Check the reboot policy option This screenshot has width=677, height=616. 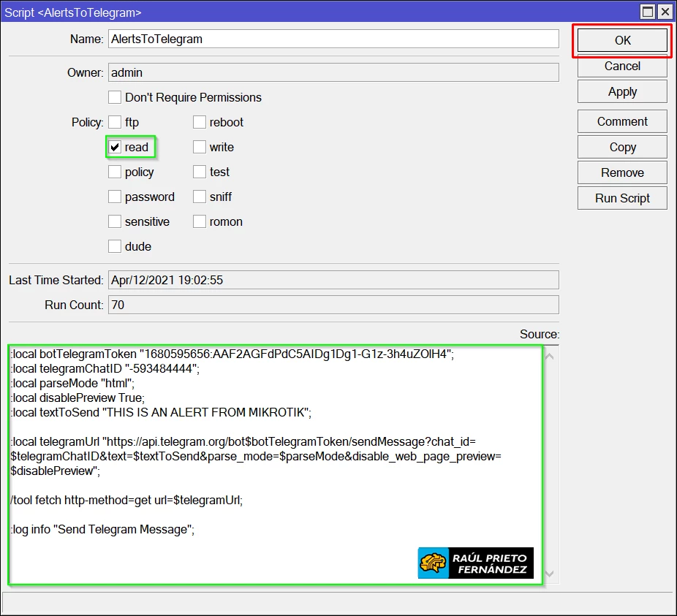[200, 122]
